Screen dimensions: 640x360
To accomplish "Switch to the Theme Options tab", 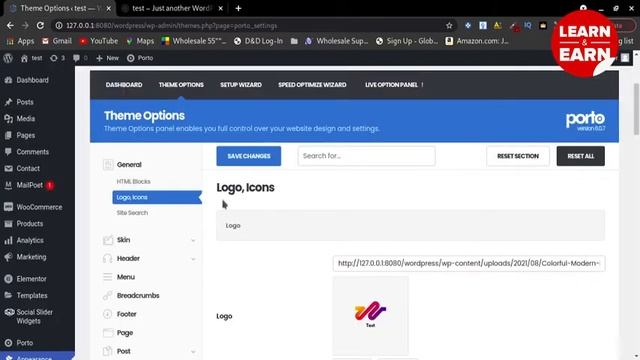I will [181, 85].
